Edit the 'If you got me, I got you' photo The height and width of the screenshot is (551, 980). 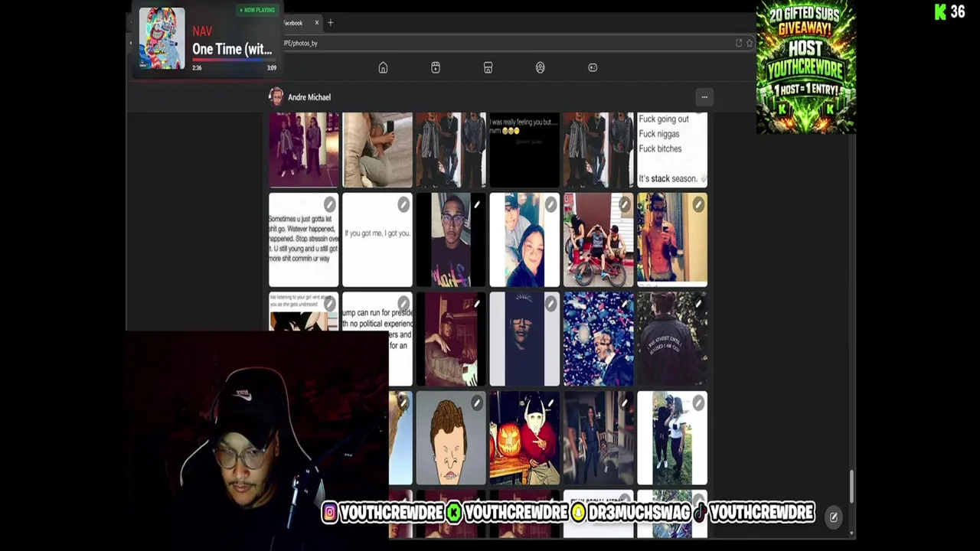[403, 204]
